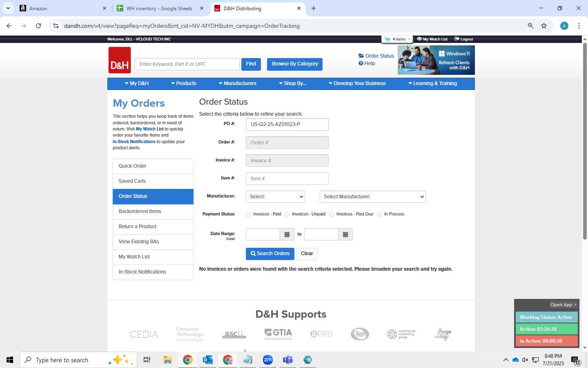Open the manufacturer 'Select:' dropdown
The image size is (588, 368).
(276, 197)
